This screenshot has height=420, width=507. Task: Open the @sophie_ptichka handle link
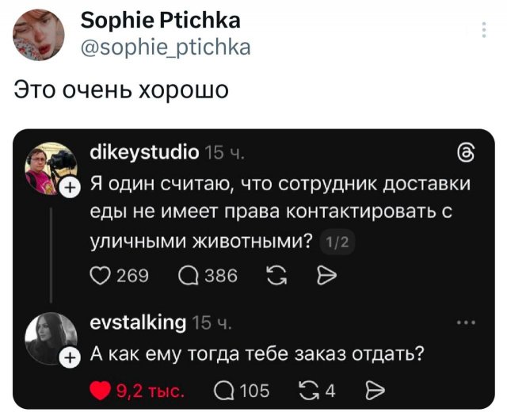tap(166, 48)
